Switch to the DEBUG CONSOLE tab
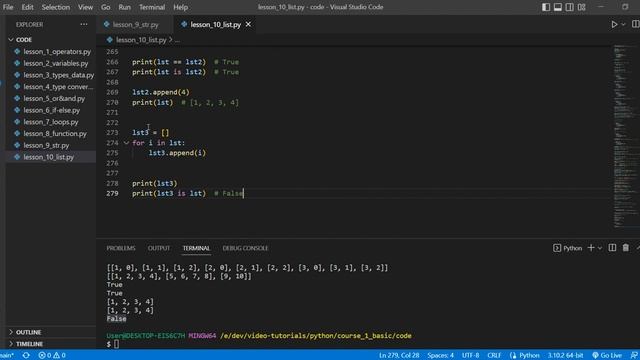Screen dimensions: 640x360 coord(245,248)
